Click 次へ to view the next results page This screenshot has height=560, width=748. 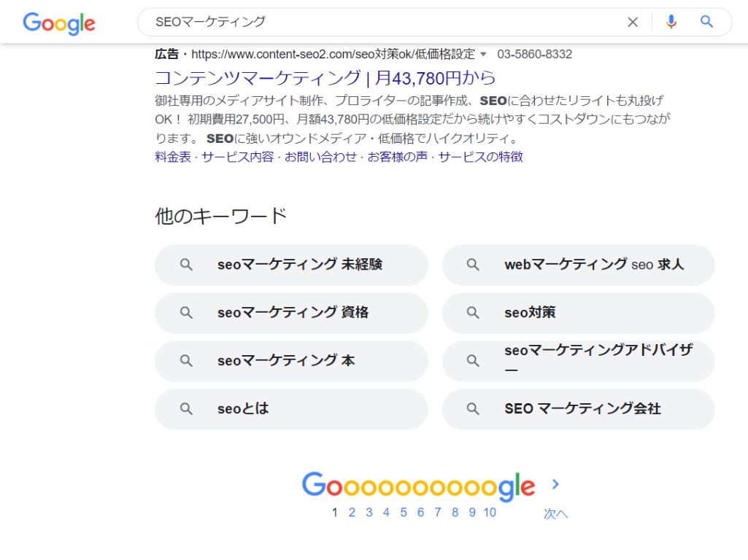click(x=556, y=513)
